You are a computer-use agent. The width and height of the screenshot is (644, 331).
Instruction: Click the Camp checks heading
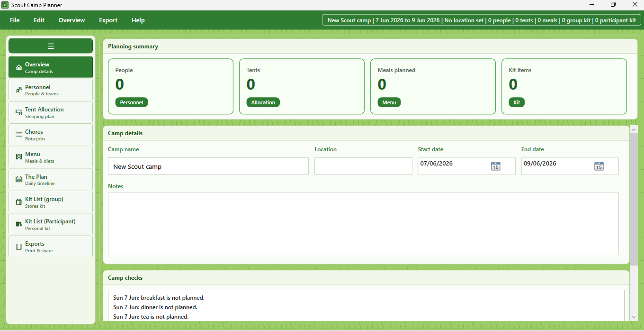[x=125, y=278]
